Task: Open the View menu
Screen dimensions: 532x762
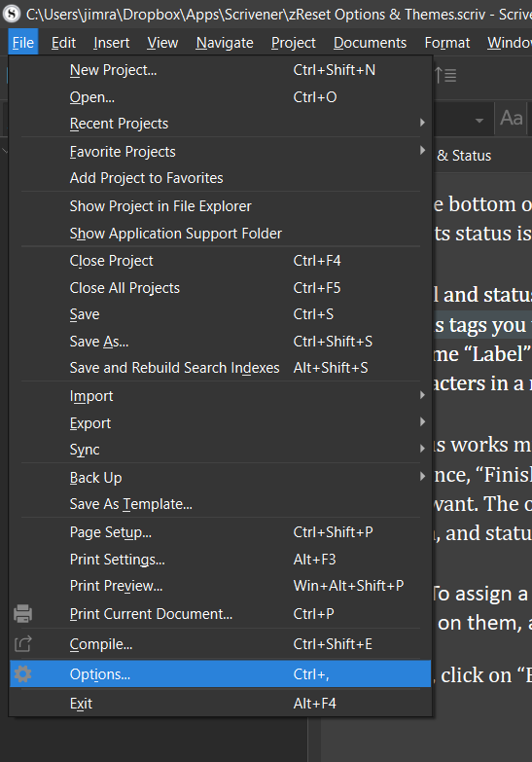Action: (162, 43)
